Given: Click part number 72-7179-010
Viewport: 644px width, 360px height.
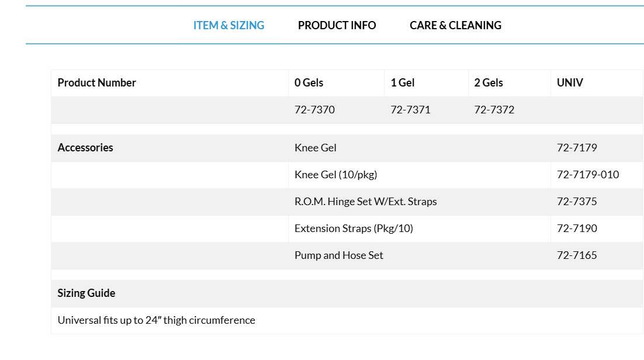Looking at the screenshot, I should pyautogui.click(x=587, y=175).
